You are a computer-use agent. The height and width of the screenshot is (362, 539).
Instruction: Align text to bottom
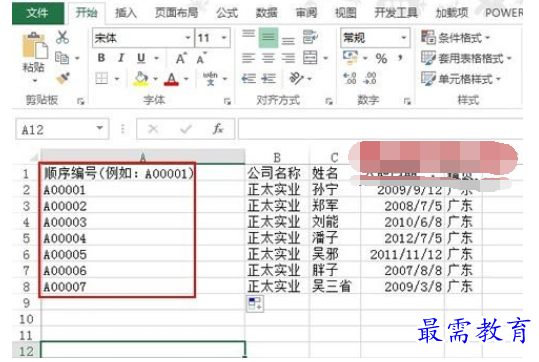point(288,40)
